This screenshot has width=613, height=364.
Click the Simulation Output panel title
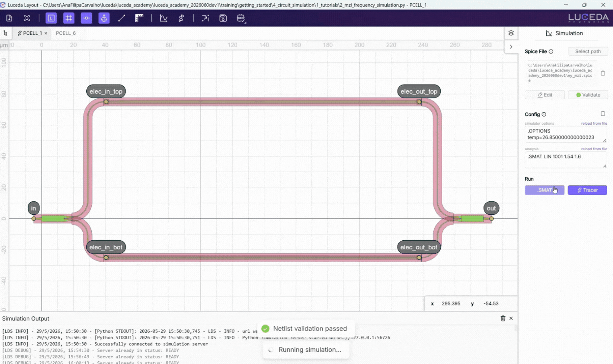click(26, 318)
